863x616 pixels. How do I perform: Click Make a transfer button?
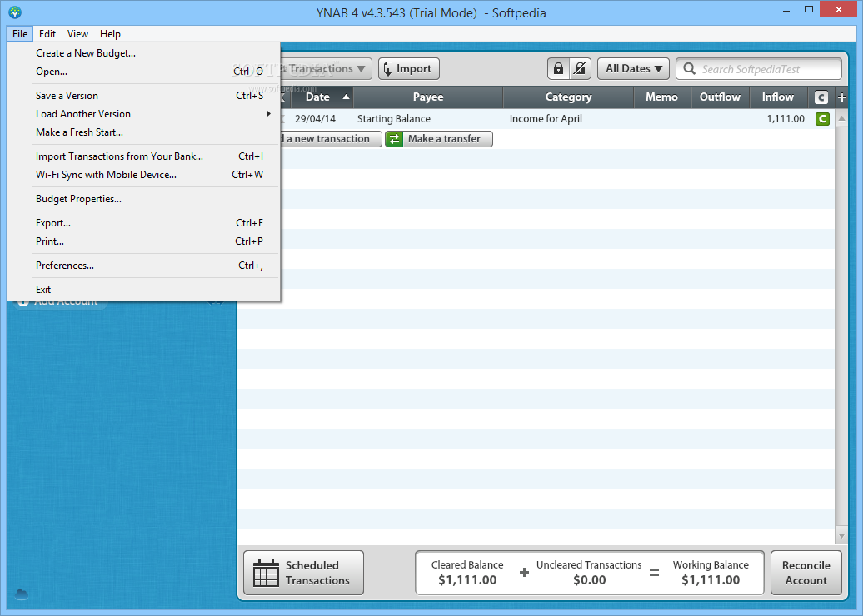[439, 139]
